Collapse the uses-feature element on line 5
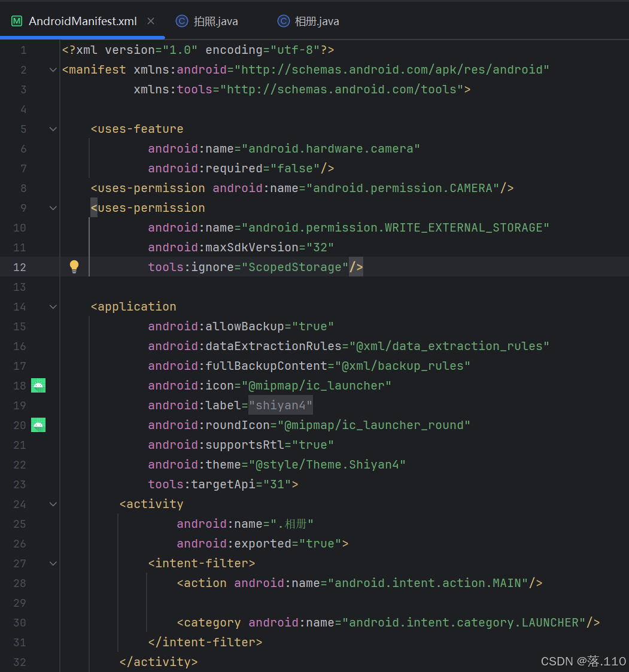The width and height of the screenshot is (629, 672). pos(53,129)
